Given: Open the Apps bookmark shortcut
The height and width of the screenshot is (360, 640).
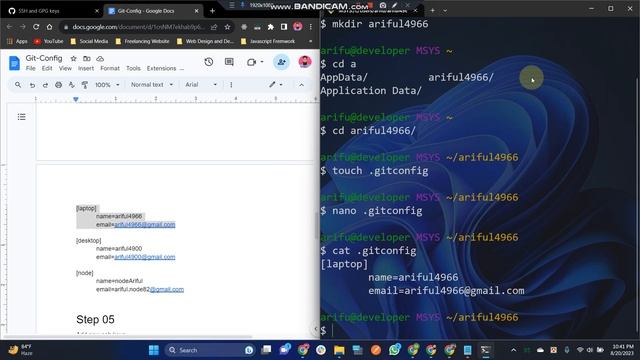Looking at the screenshot, I should tap(17, 41).
